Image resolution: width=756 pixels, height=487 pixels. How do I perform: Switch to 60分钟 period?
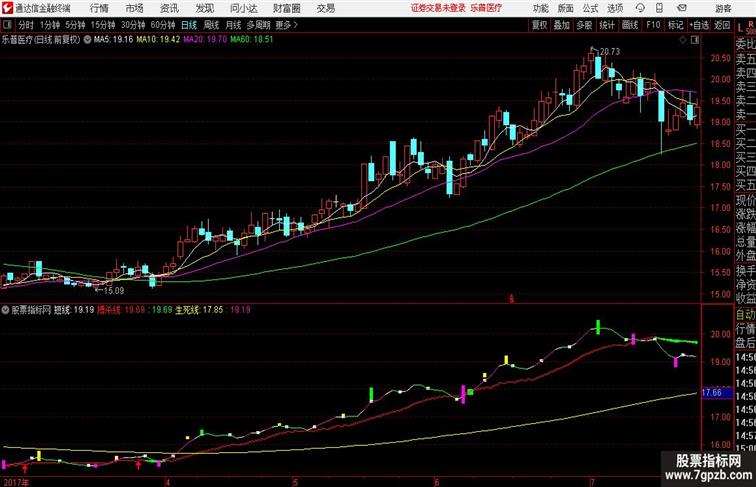[x=163, y=25]
